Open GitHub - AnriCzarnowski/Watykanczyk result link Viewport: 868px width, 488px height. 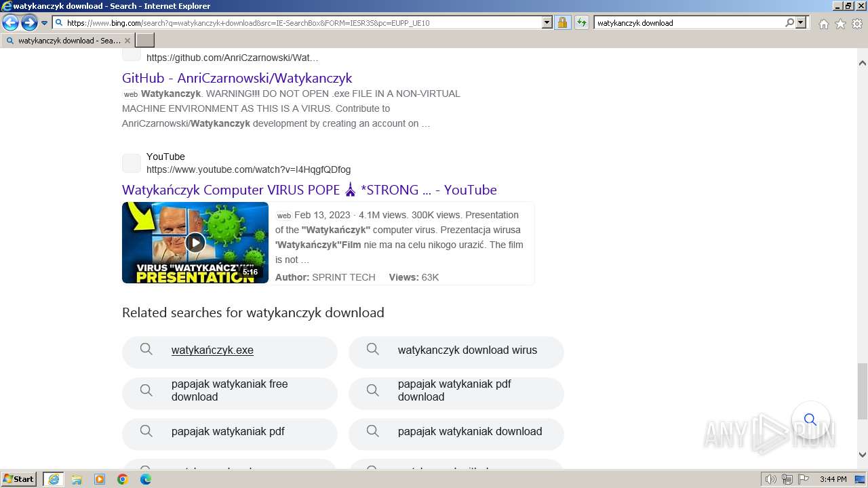coord(237,78)
